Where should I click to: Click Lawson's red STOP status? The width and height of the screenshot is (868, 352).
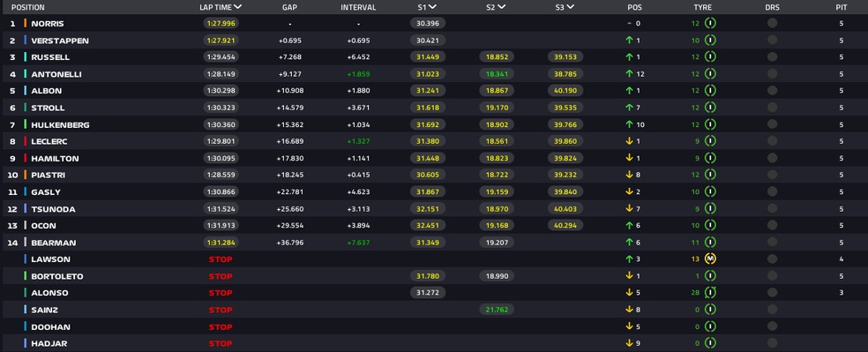pos(221,259)
